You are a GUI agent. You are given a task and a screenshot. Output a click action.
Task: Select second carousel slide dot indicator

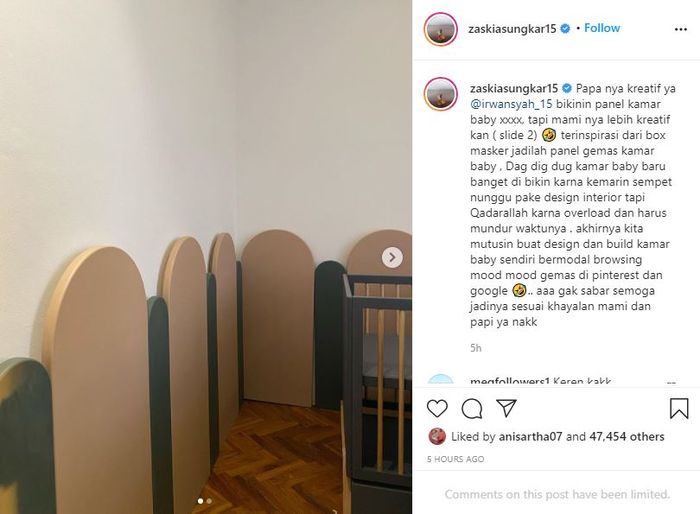point(209,501)
